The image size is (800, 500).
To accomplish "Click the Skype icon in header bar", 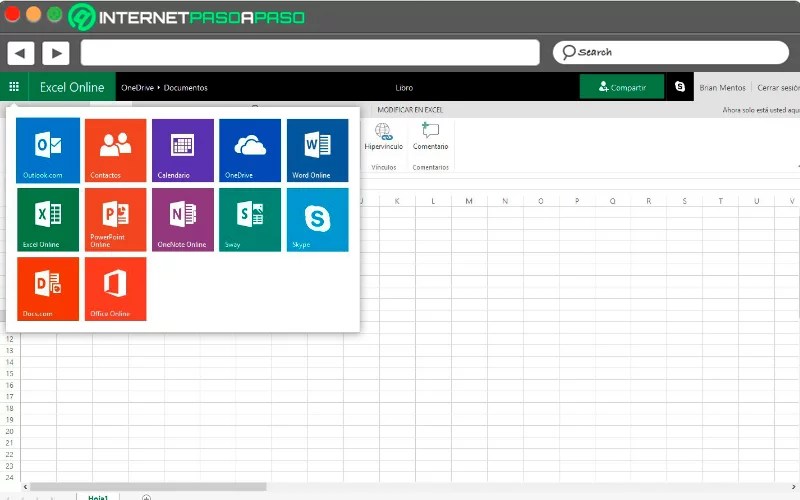I will point(680,87).
